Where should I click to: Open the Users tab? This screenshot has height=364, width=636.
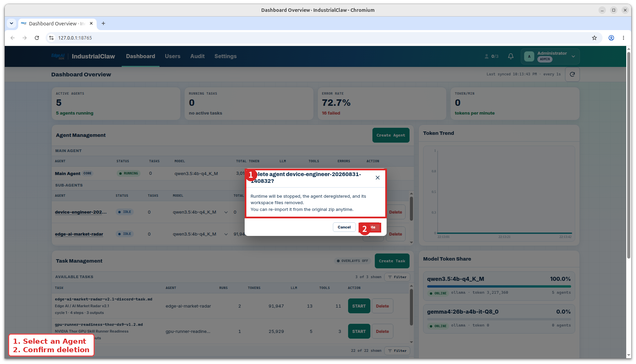173,56
